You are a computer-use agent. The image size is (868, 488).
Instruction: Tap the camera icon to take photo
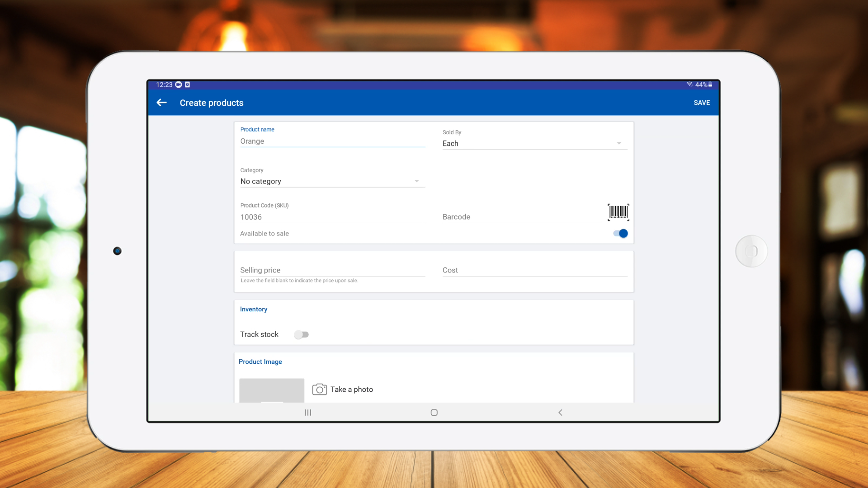pos(319,389)
